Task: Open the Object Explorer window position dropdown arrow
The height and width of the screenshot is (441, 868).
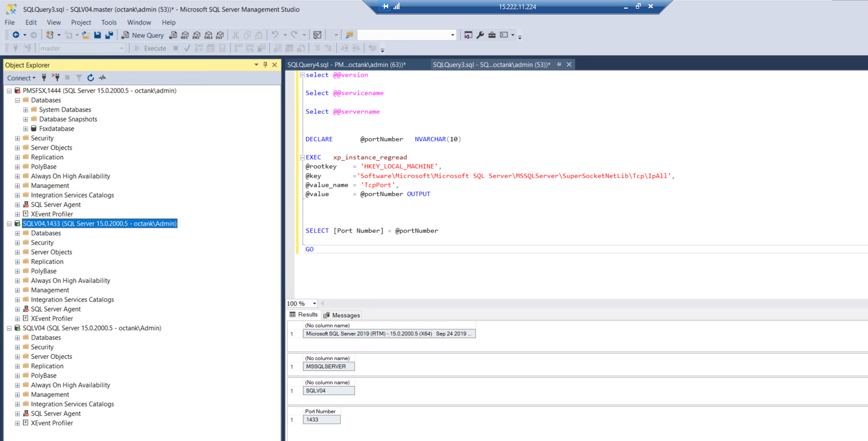Action: (256, 65)
